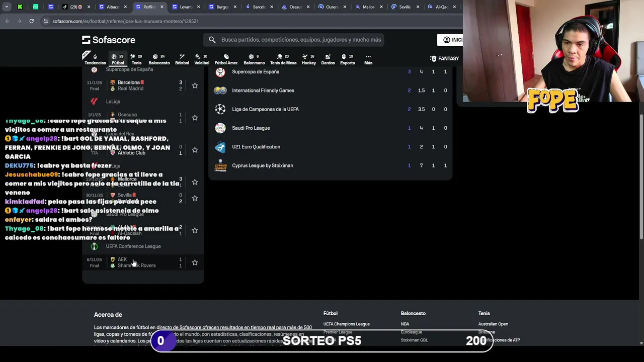The width and height of the screenshot is (644, 362).
Task: Click the Sofascore logo
Action: (x=109, y=40)
